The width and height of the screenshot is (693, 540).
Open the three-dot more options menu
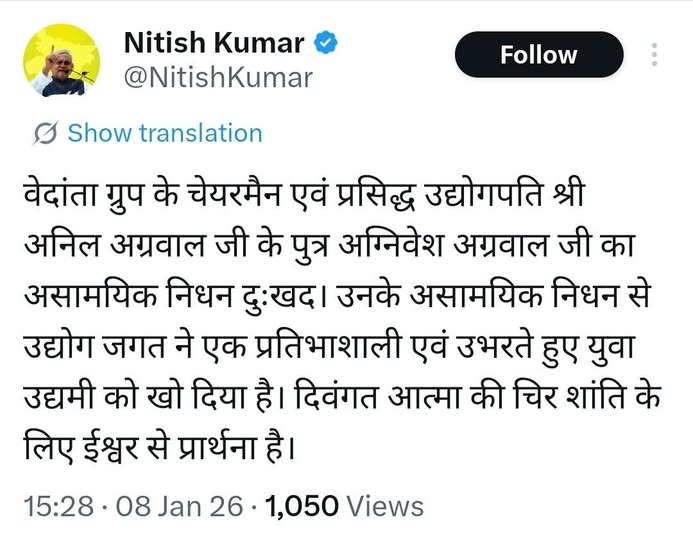(x=655, y=54)
